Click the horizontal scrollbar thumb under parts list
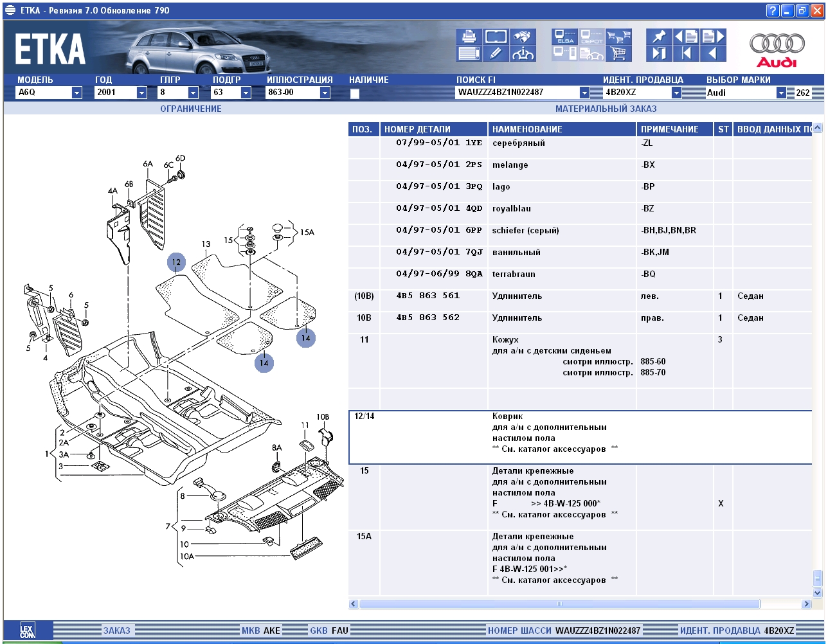Screen dimensions: 828x644 click(x=559, y=604)
